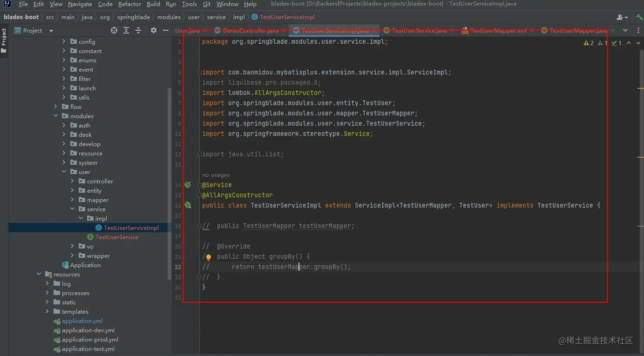The width and height of the screenshot is (644, 356).
Task: Show hidden editor tabs dropdown chevron
Action: [x=625, y=30]
